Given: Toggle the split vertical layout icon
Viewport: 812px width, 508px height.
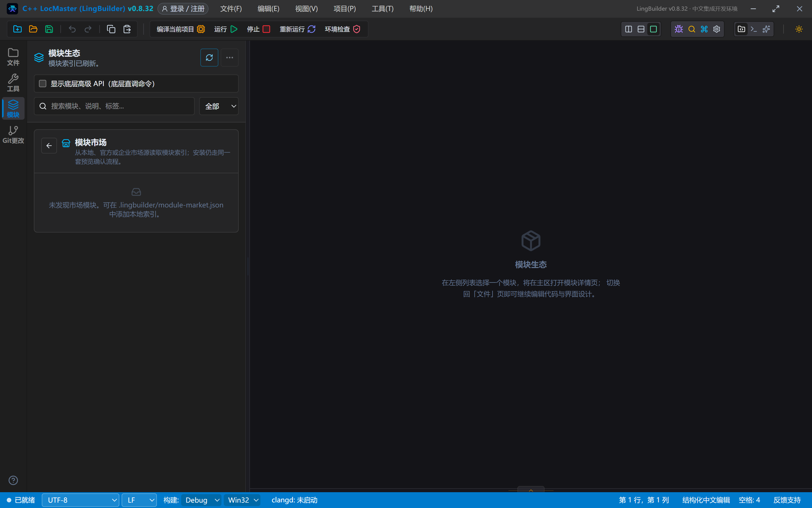Looking at the screenshot, I should [629, 29].
